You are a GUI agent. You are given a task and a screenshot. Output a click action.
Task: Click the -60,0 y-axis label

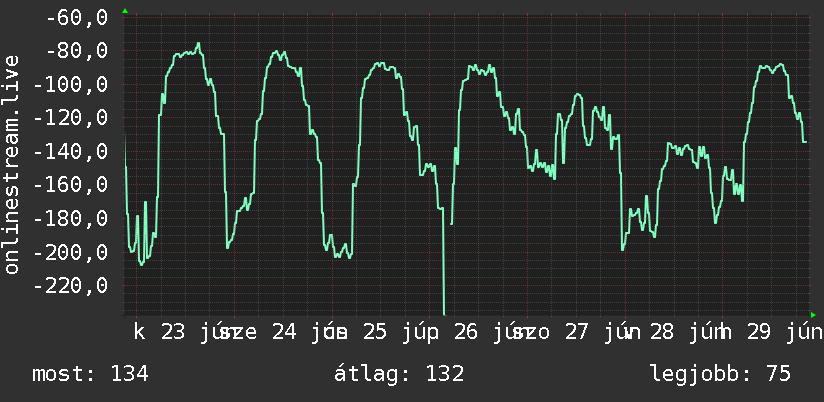(77, 18)
